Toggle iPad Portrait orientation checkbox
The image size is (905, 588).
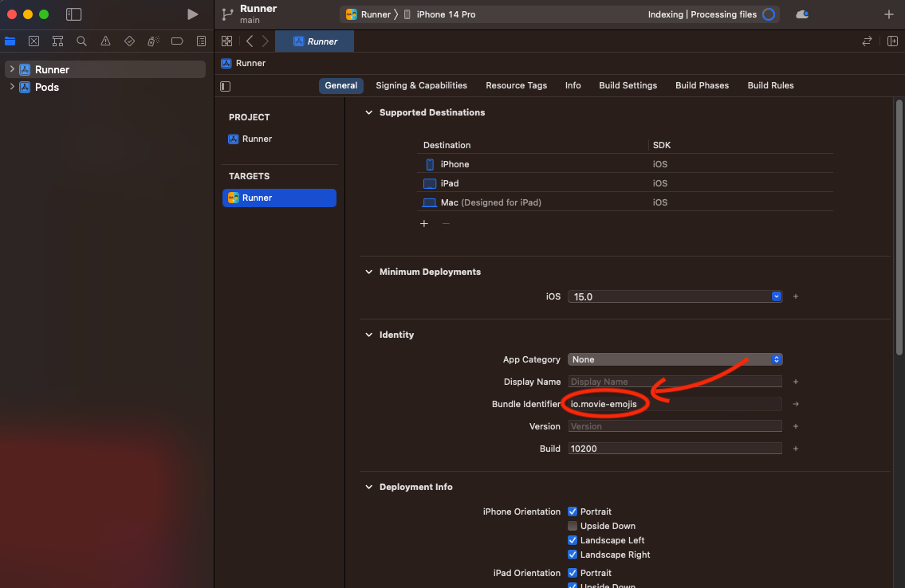(573, 573)
